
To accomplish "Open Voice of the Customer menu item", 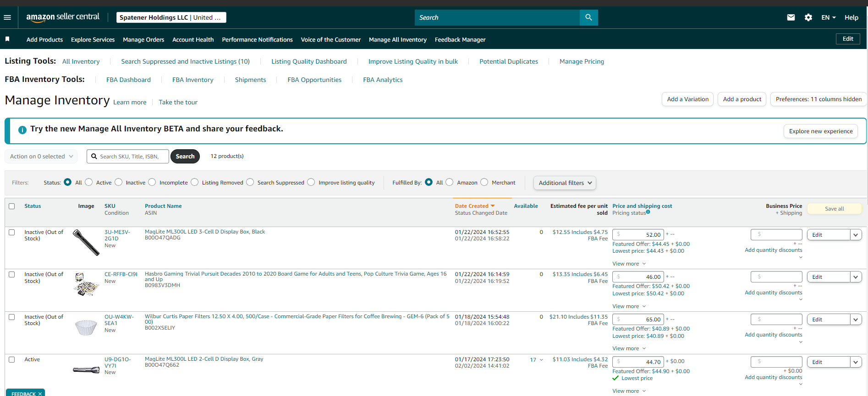I will (x=331, y=39).
